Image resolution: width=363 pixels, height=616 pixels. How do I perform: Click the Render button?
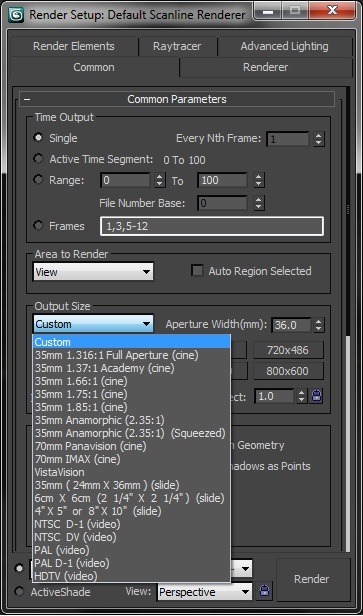312,579
